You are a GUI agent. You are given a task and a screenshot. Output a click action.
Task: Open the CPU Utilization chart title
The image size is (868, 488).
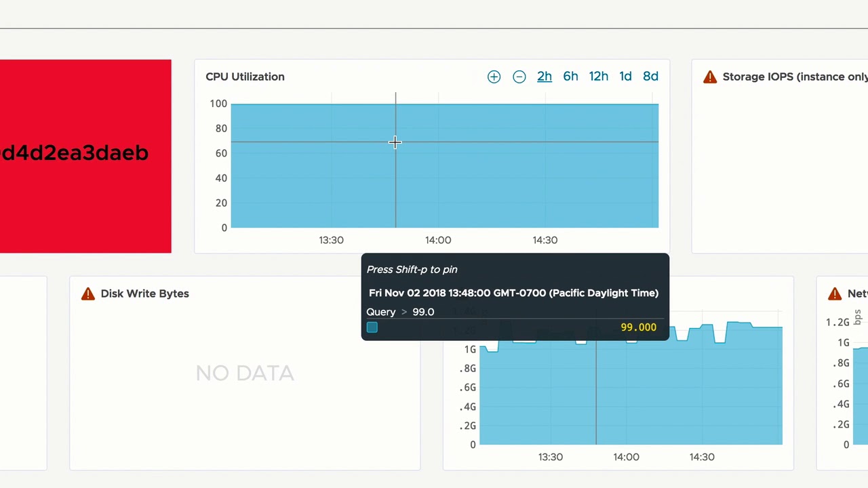pyautogui.click(x=245, y=77)
